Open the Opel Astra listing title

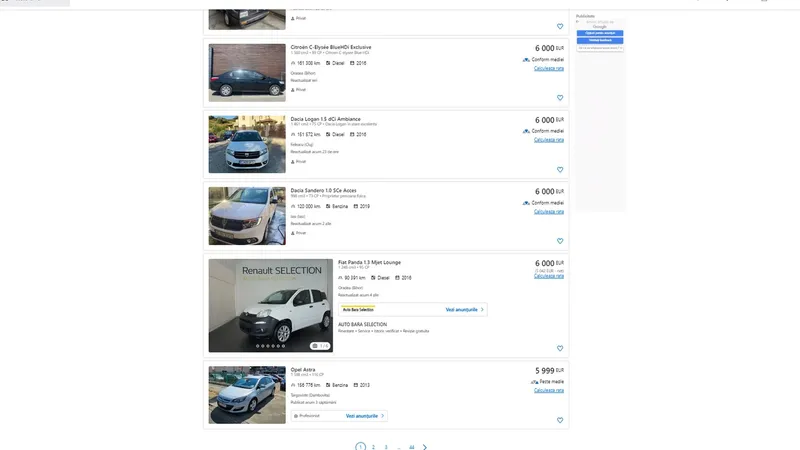pyautogui.click(x=303, y=369)
